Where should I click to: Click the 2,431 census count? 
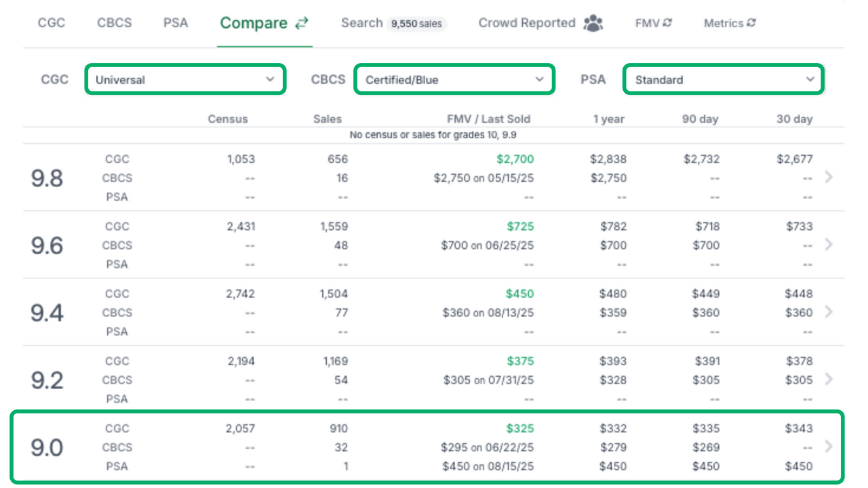241,226
